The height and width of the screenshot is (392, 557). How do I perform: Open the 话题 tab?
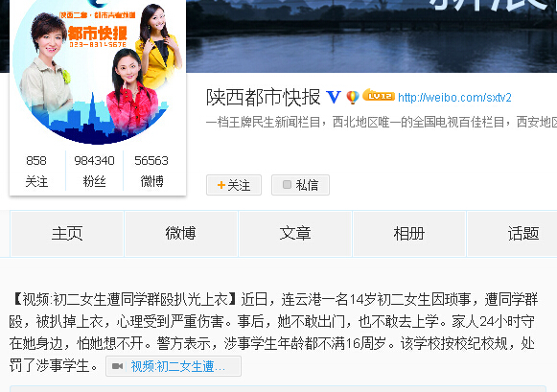tap(523, 234)
